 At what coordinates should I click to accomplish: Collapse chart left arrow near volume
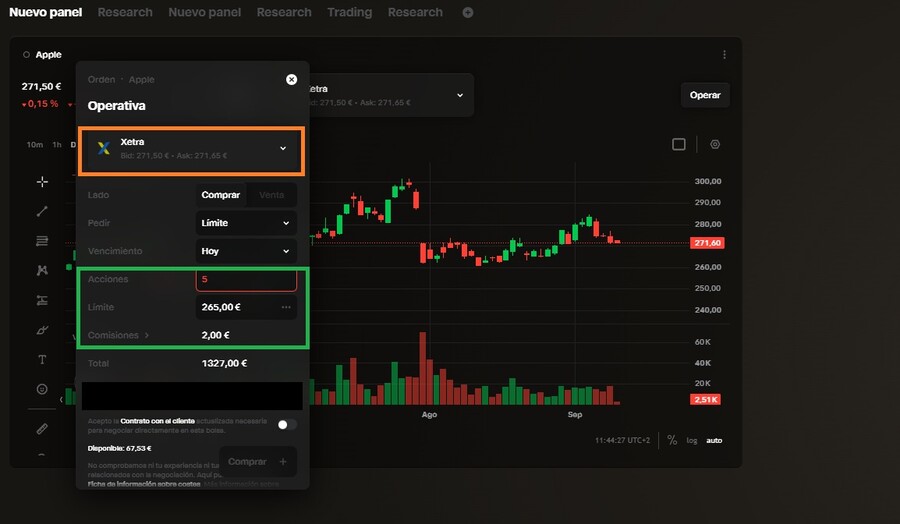(61, 399)
